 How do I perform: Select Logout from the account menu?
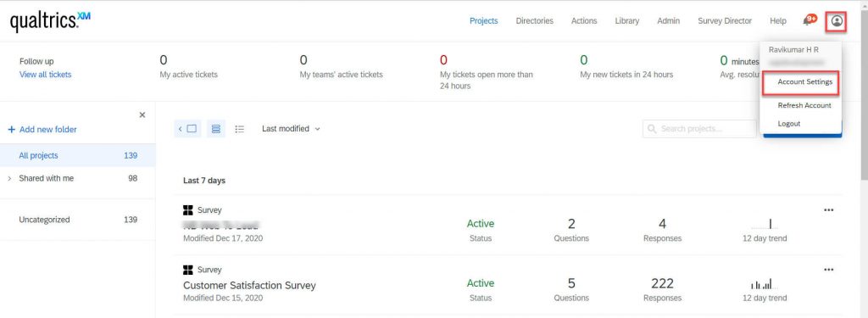(x=789, y=124)
